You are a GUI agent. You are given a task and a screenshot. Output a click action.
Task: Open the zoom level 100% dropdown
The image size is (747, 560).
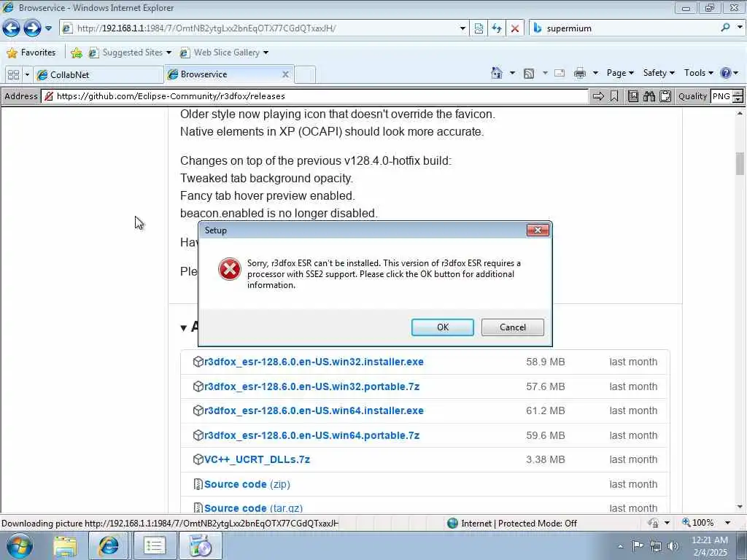click(x=727, y=523)
